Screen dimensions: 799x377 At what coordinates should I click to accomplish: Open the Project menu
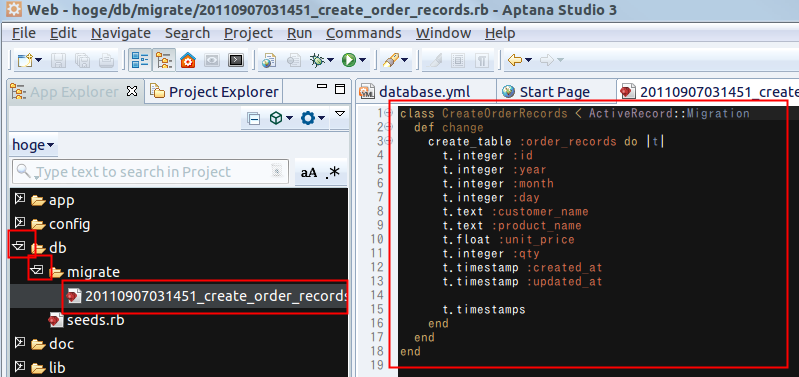(248, 33)
